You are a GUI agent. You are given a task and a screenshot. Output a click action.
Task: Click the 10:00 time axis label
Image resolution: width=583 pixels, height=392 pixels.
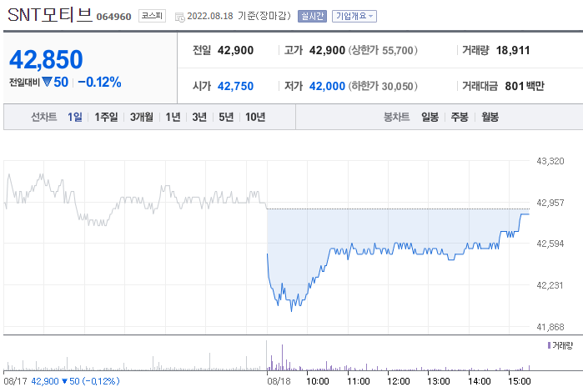317,382
